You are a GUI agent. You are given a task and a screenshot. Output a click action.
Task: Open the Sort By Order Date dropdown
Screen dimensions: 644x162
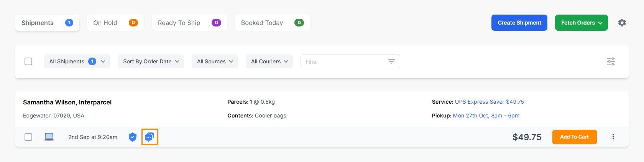pyautogui.click(x=151, y=61)
